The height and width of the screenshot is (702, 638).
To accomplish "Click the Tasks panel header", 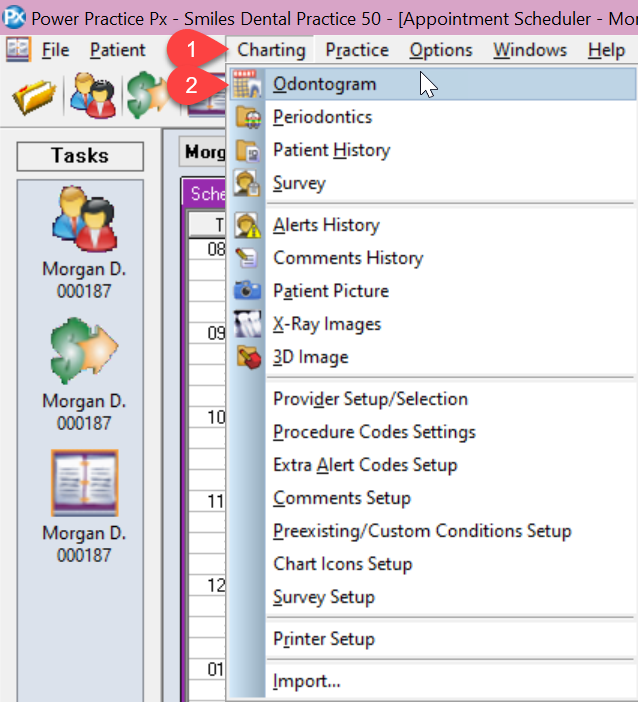I will (80, 156).
